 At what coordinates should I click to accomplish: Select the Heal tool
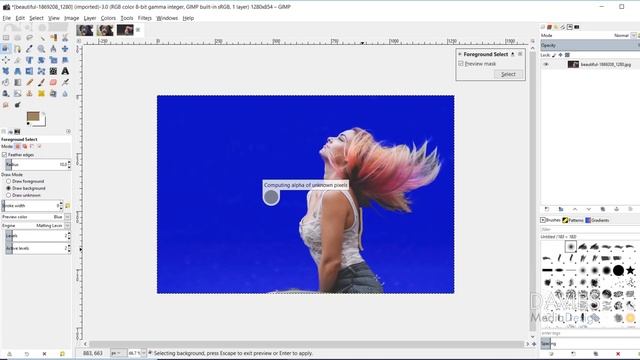41,93
